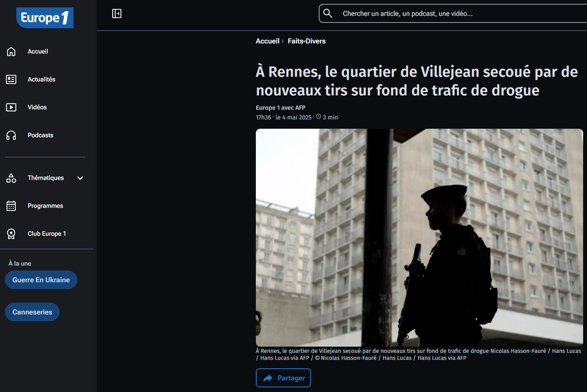
Task: Open the Programmes menu item
Action: (45, 206)
